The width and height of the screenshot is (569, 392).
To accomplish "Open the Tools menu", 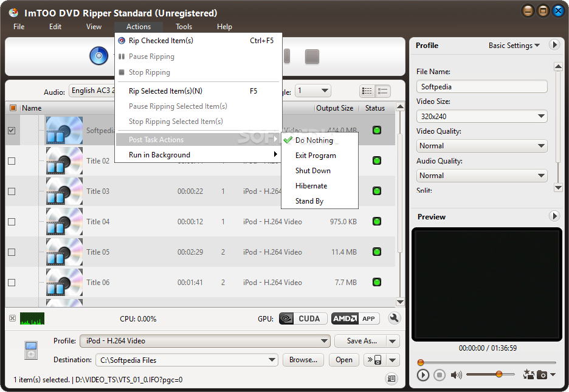I will (184, 27).
